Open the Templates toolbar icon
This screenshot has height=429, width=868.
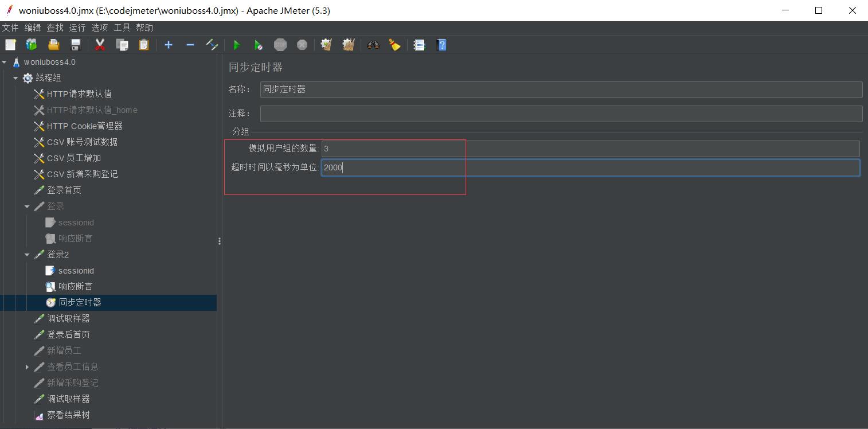[x=32, y=45]
